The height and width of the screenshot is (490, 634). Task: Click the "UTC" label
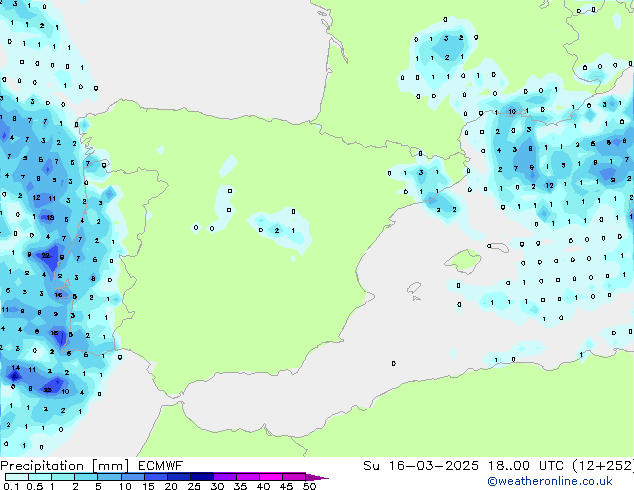coord(551,466)
